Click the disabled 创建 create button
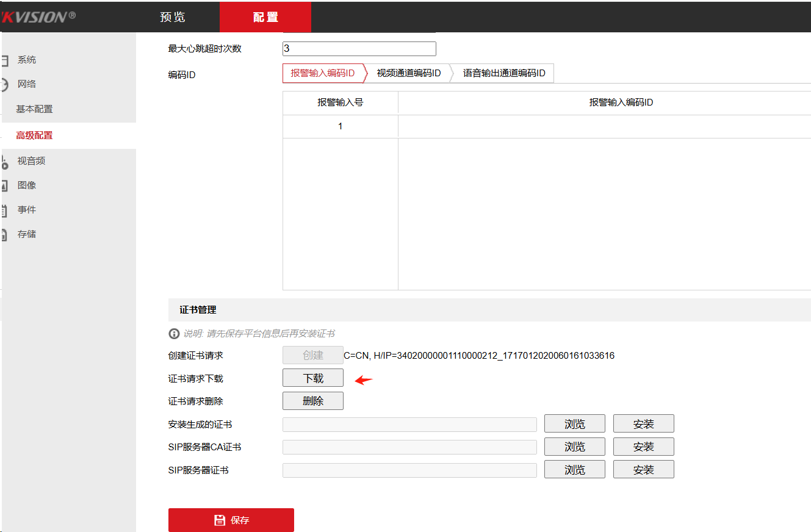Viewport: 811px width, 532px height. click(x=312, y=354)
